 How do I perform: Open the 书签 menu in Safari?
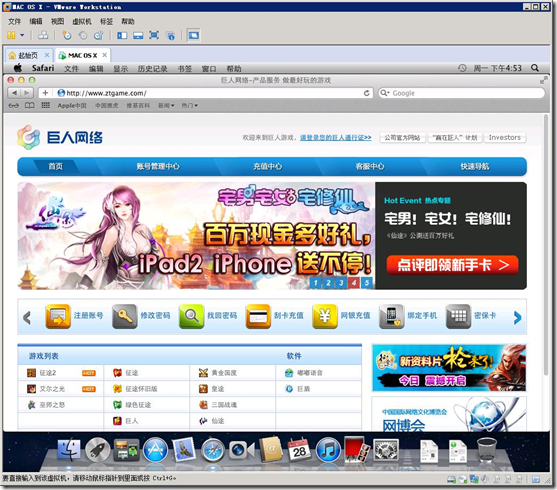coord(184,69)
